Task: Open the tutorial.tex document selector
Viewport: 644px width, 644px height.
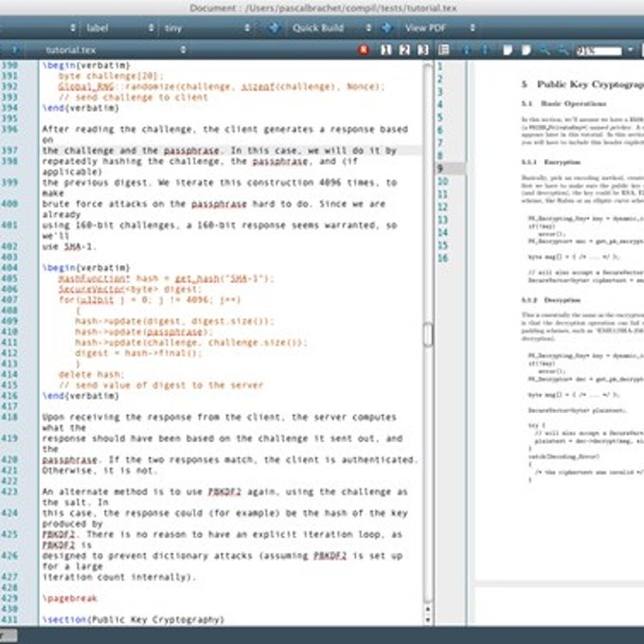Action: point(115,50)
